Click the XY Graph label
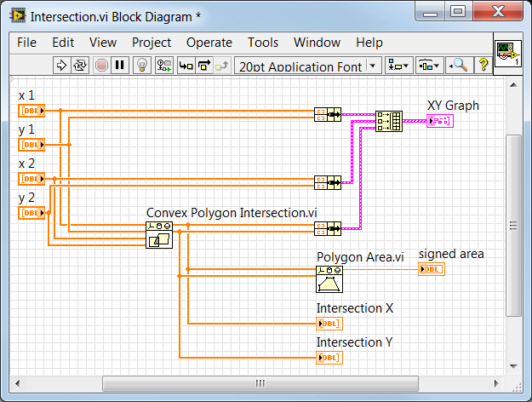This screenshot has height=402, width=532. pos(453,106)
